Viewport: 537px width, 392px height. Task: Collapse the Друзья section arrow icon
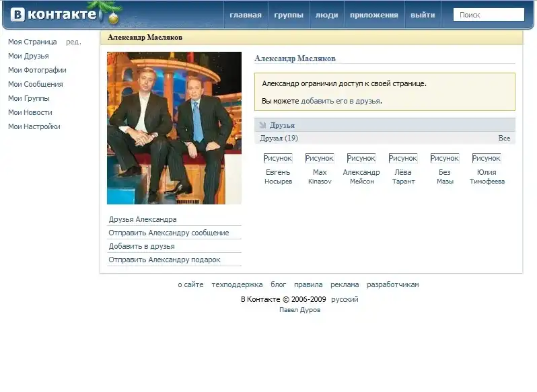coord(262,125)
